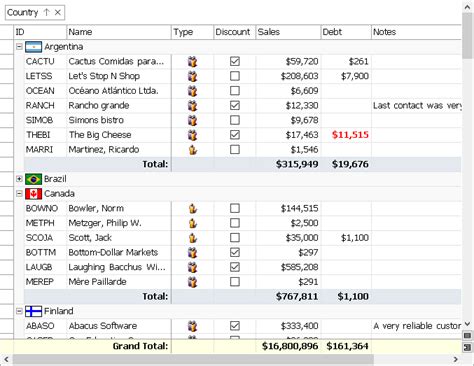
Task: Click the horizontal scrollbar right arrow
Action: (456, 359)
